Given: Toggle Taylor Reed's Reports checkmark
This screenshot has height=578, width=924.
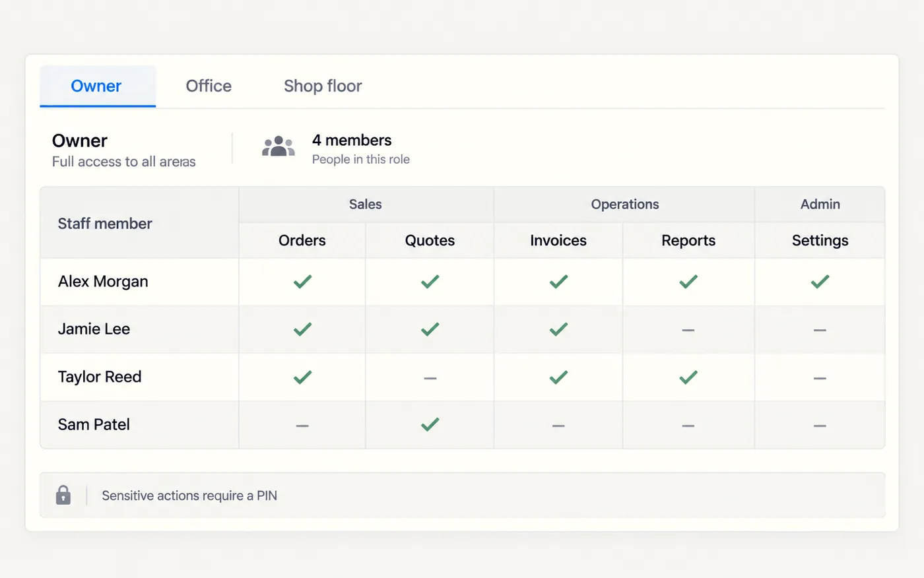Looking at the screenshot, I should pos(688,377).
